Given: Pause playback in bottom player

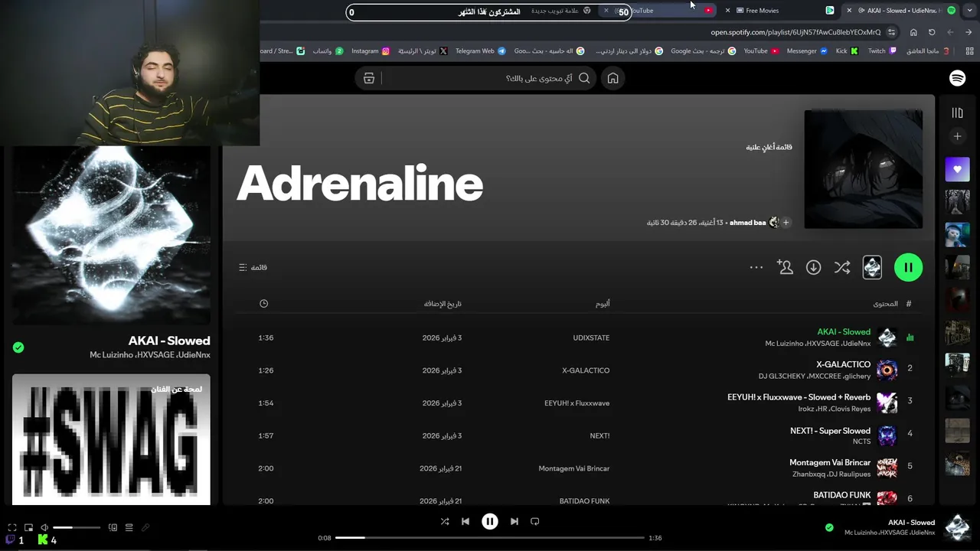Looking at the screenshot, I should tap(490, 521).
